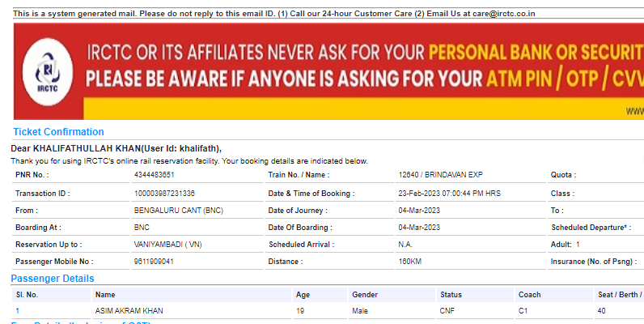Click the Coach column header

(529, 295)
